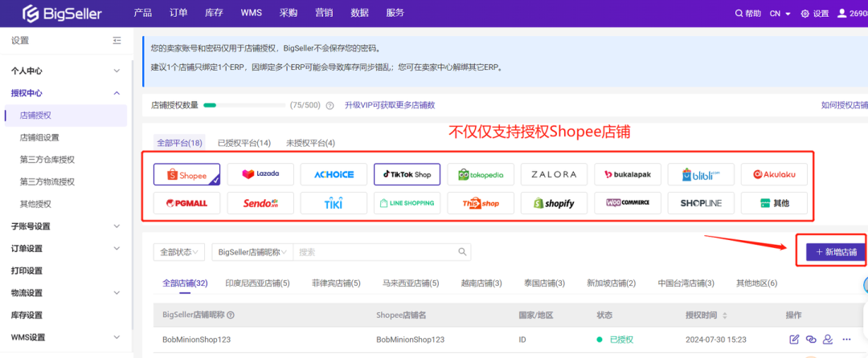Collapse the settings sidebar menu icon
This screenshot has width=868, height=358.
(117, 40)
